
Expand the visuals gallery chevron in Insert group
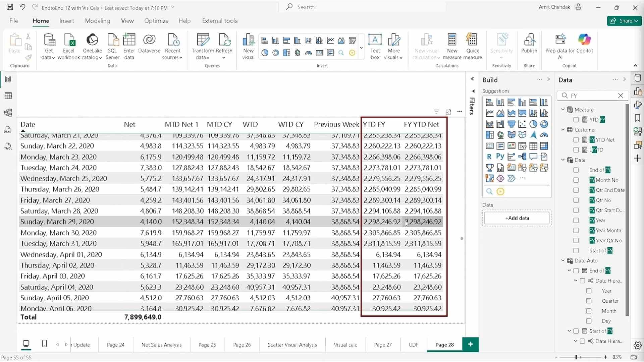(x=361, y=48)
